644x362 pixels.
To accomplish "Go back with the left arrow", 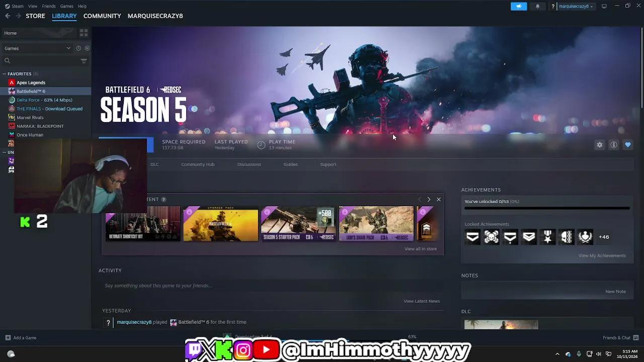I will point(8,16).
